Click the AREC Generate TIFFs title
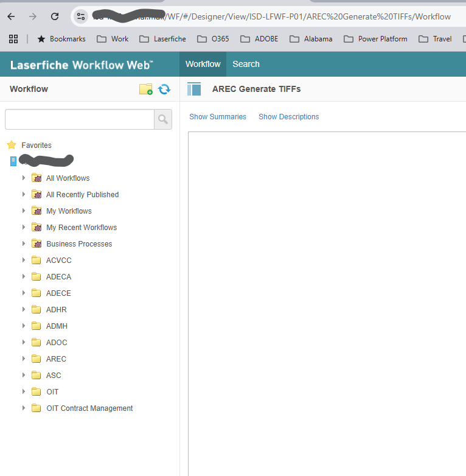This screenshot has width=466, height=476. point(256,89)
